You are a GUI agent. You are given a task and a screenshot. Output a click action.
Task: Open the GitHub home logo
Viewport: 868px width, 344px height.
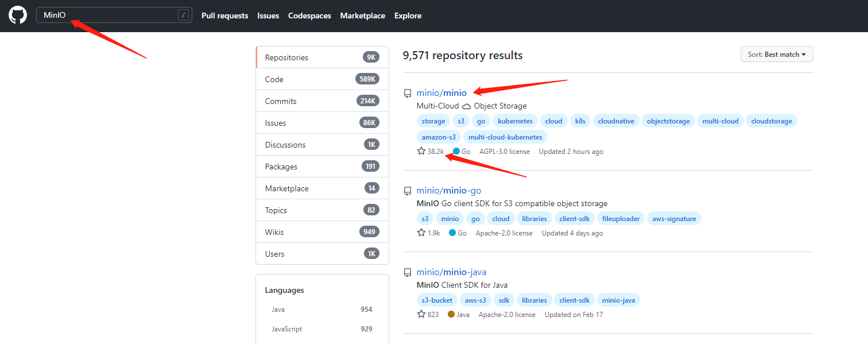[18, 16]
